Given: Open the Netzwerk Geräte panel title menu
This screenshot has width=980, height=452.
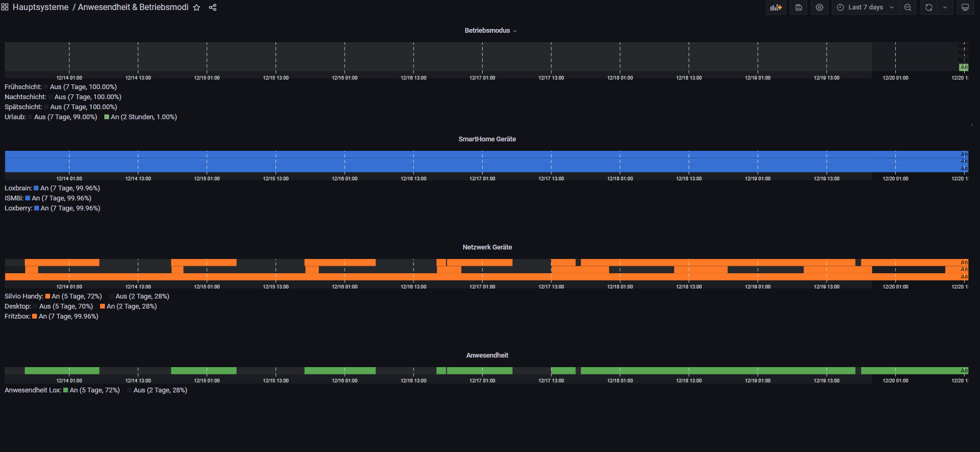Looking at the screenshot, I should coord(487,247).
